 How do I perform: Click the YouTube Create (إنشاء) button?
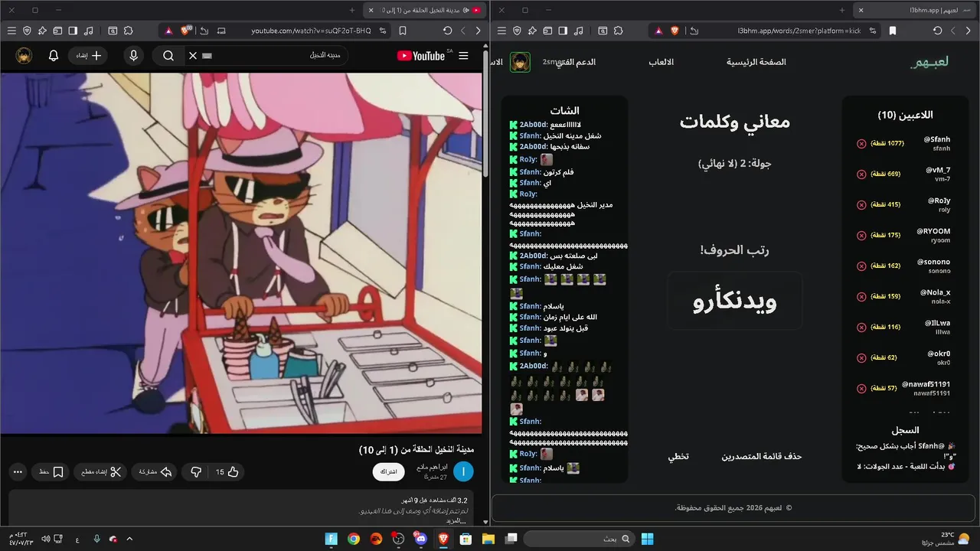(89, 56)
